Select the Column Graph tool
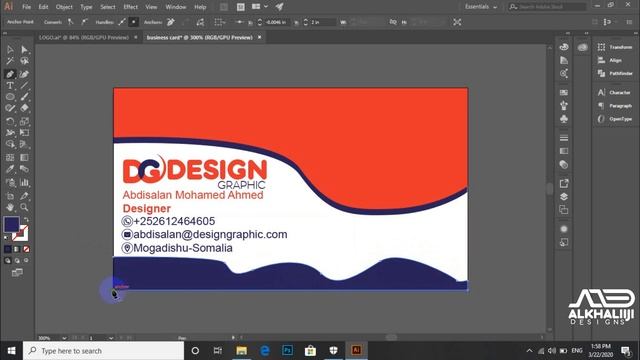The width and height of the screenshot is (640, 360). click(x=24, y=182)
